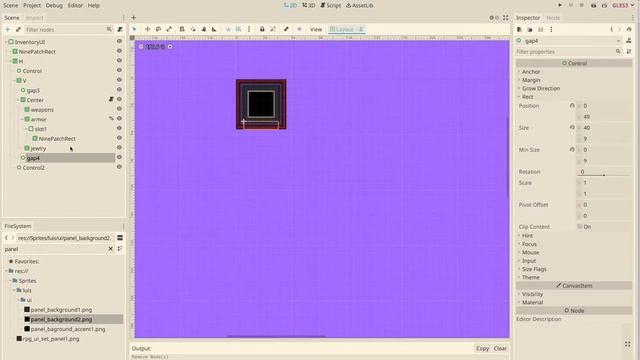The image size is (640, 360).
Task: Select the Select Mode arrow tool
Action: point(134,29)
